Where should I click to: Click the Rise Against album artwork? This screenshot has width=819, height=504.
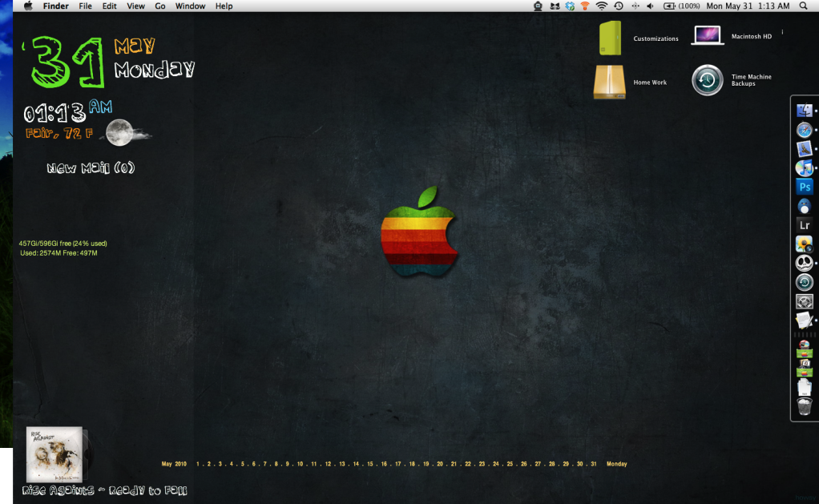pyautogui.click(x=54, y=454)
